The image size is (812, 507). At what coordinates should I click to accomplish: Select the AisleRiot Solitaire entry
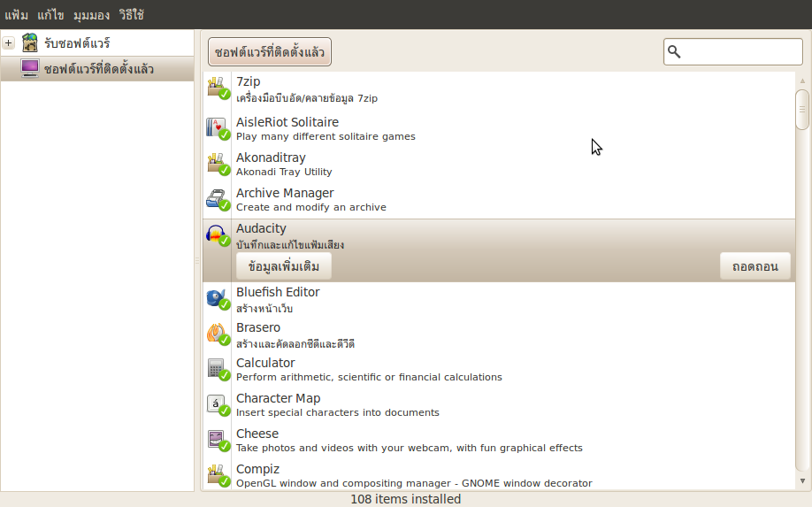point(499,128)
